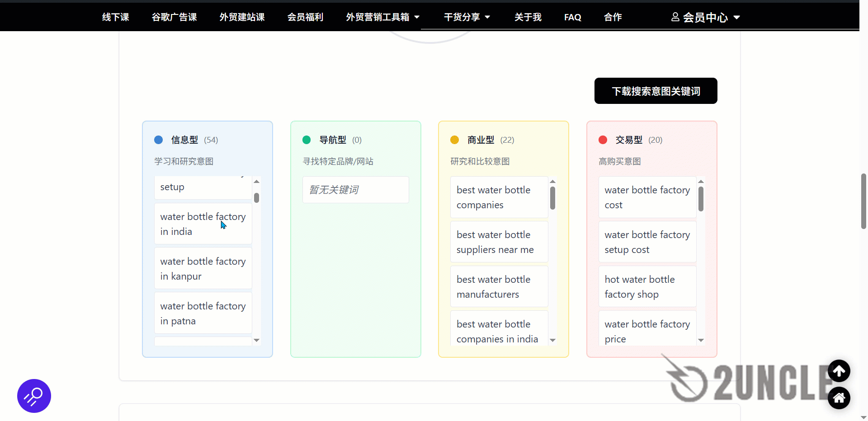Click the person icon beside 会员中心
This screenshot has height=421, width=868.
coord(675,17)
